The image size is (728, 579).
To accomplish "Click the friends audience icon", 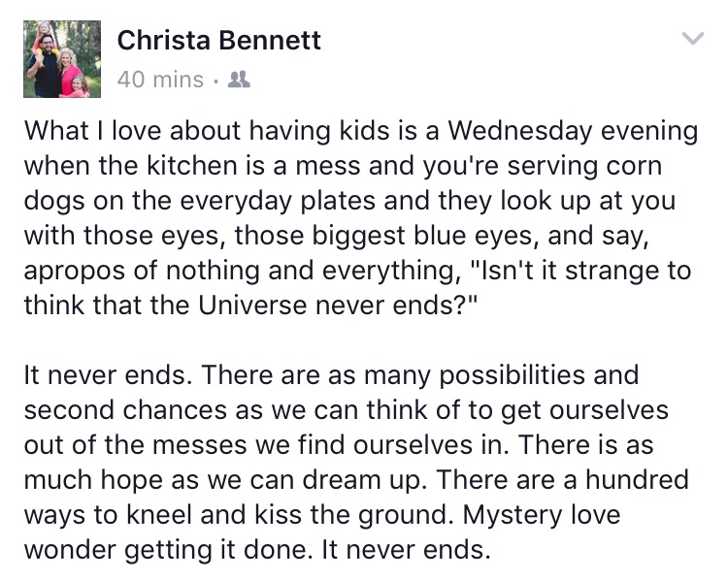I will (238, 80).
